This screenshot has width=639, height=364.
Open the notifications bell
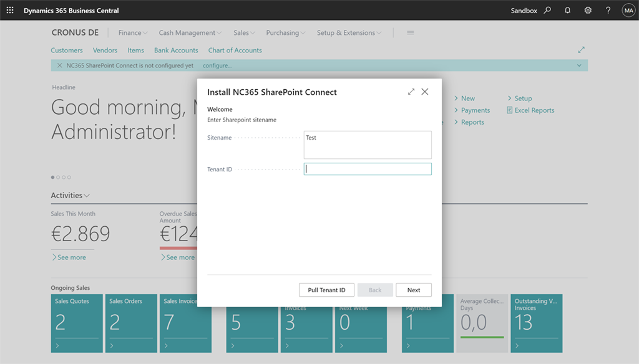point(567,10)
